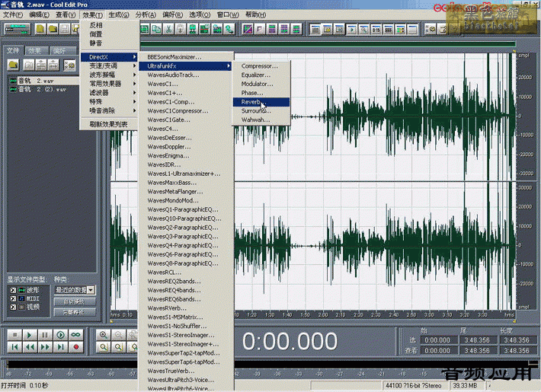Select file 音轨 2.wav in list

pos(44,81)
